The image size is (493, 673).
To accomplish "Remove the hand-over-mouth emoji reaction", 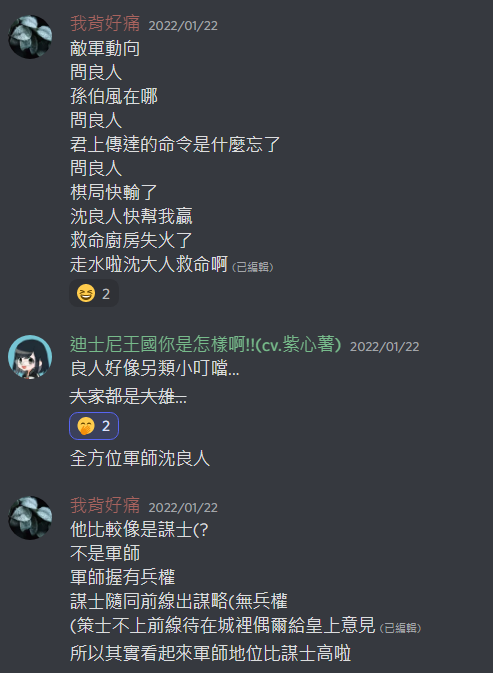I will pyautogui.click(x=94, y=426).
